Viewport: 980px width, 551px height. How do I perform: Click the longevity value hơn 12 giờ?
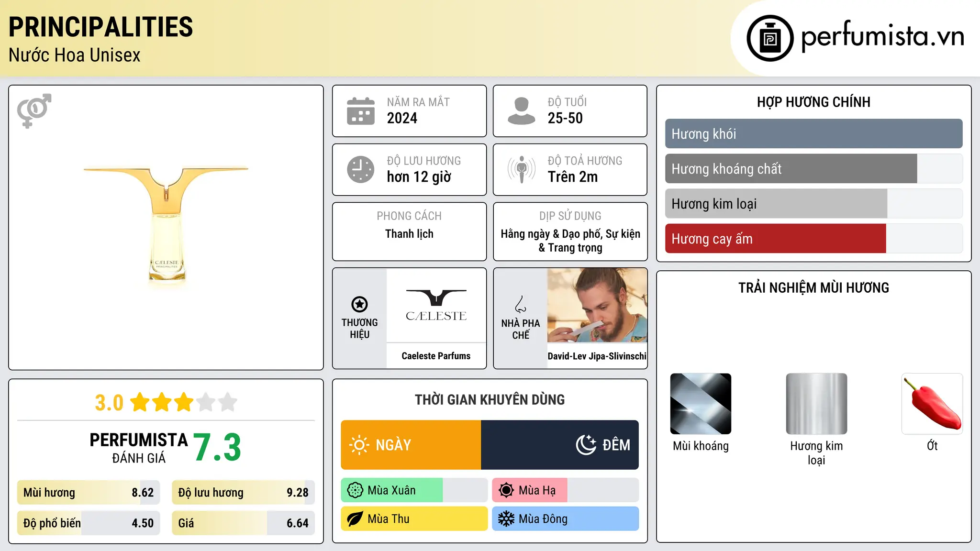[419, 177]
